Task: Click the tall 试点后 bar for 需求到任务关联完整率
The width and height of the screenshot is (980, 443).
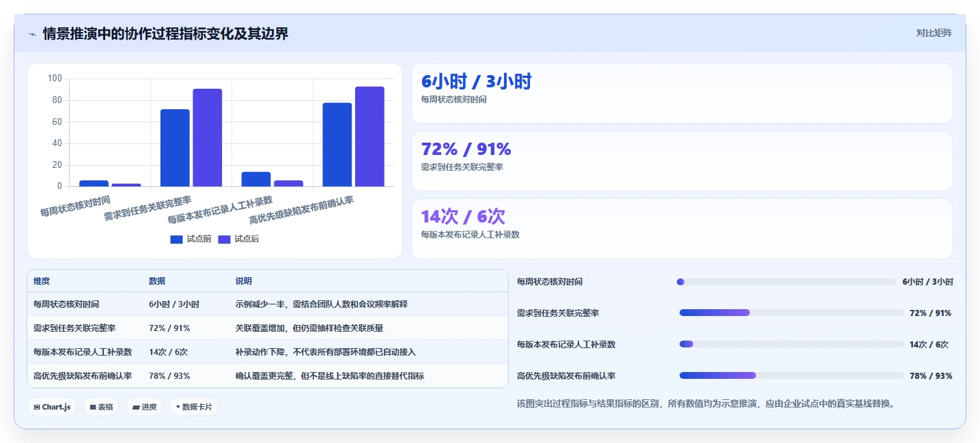Action: (207, 137)
